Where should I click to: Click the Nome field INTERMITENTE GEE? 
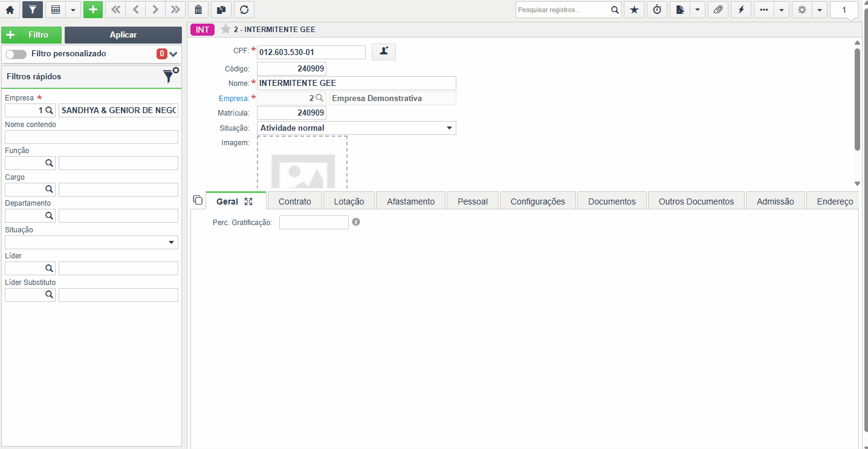pos(357,83)
